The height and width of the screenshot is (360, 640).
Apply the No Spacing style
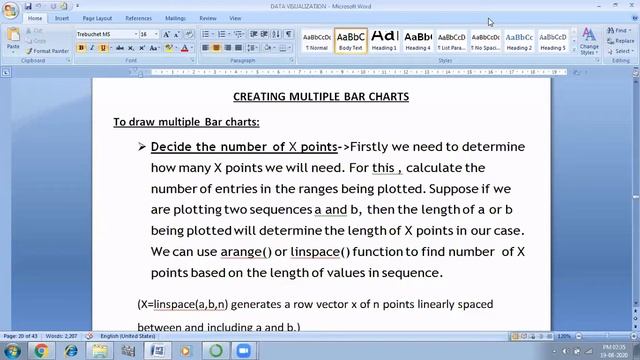coord(485,41)
